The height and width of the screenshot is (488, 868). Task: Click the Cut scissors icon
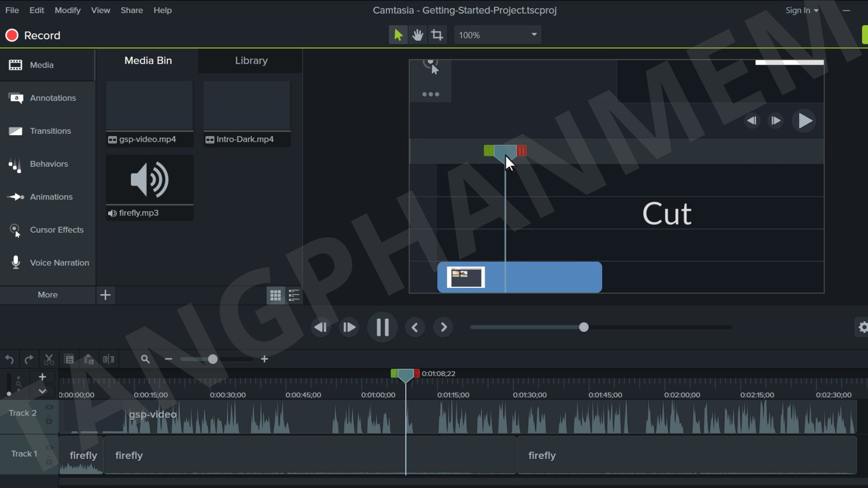point(49,360)
